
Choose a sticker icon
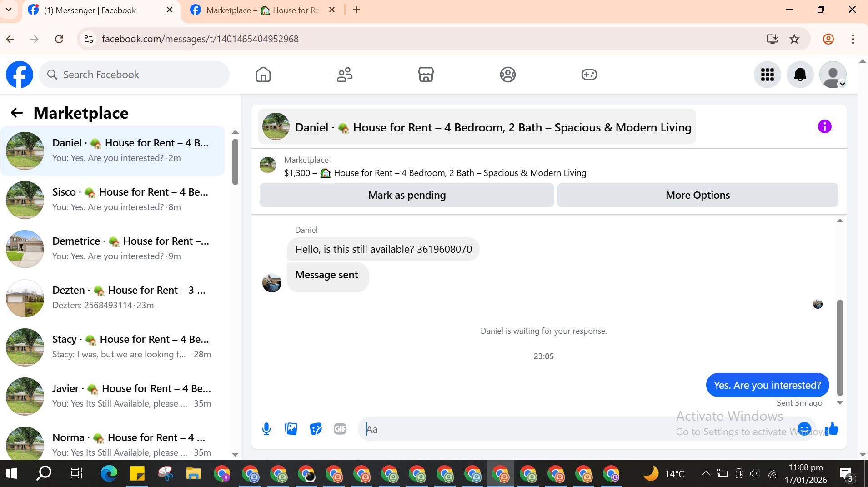[316, 429]
